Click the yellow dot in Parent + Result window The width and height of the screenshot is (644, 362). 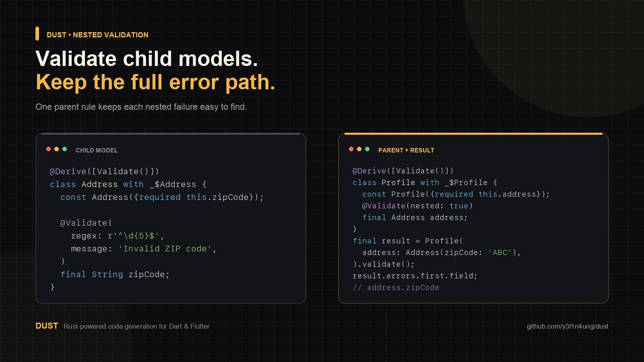359,149
